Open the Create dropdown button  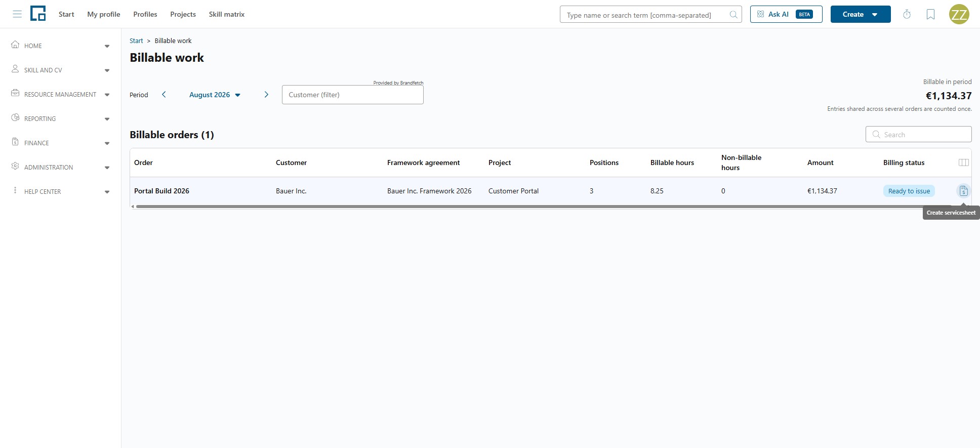pyautogui.click(x=861, y=14)
